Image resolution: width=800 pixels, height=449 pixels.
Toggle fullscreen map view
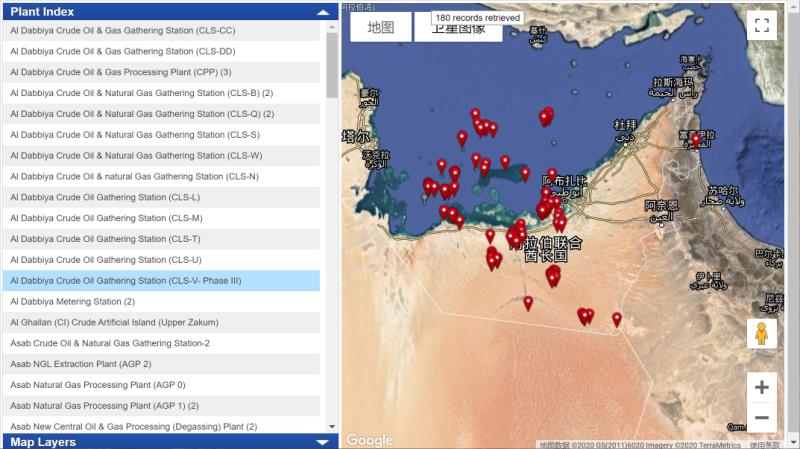762,26
